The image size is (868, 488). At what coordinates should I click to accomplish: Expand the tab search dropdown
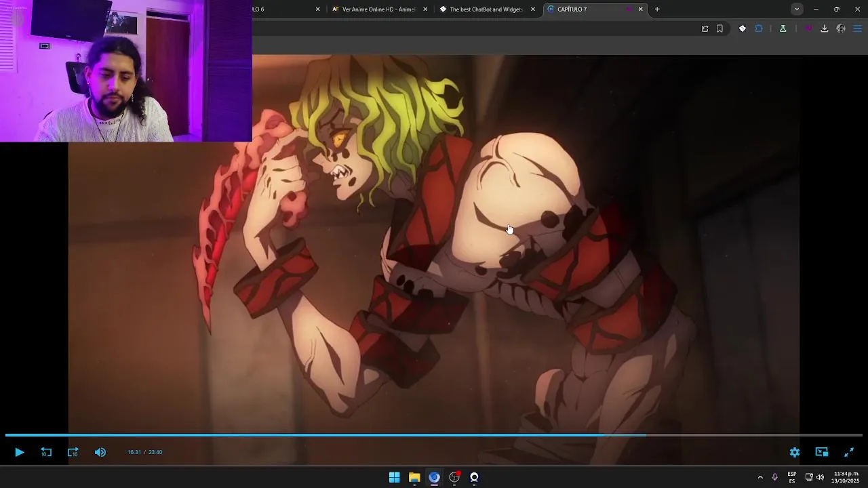click(x=797, y=9)
